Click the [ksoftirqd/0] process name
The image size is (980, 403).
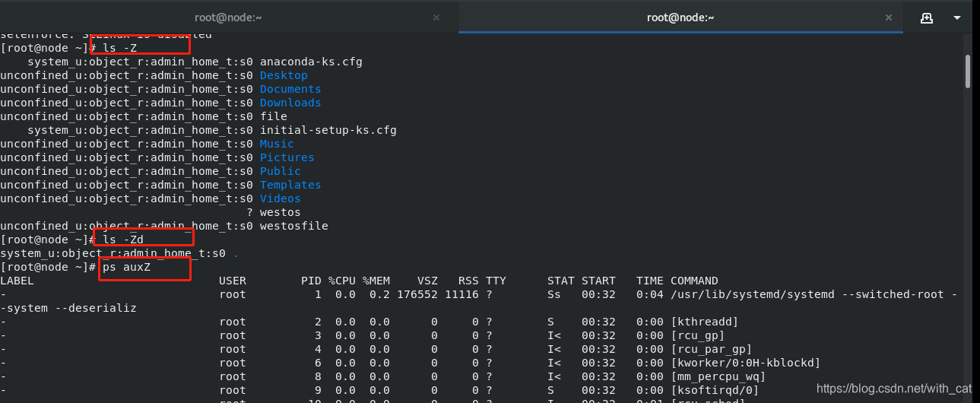715,390
